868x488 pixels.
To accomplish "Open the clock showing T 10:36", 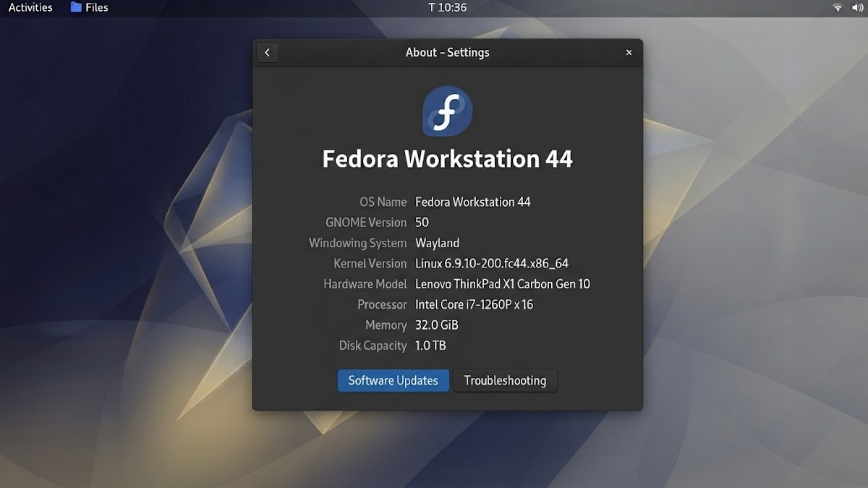I will (x=448, y=8).
